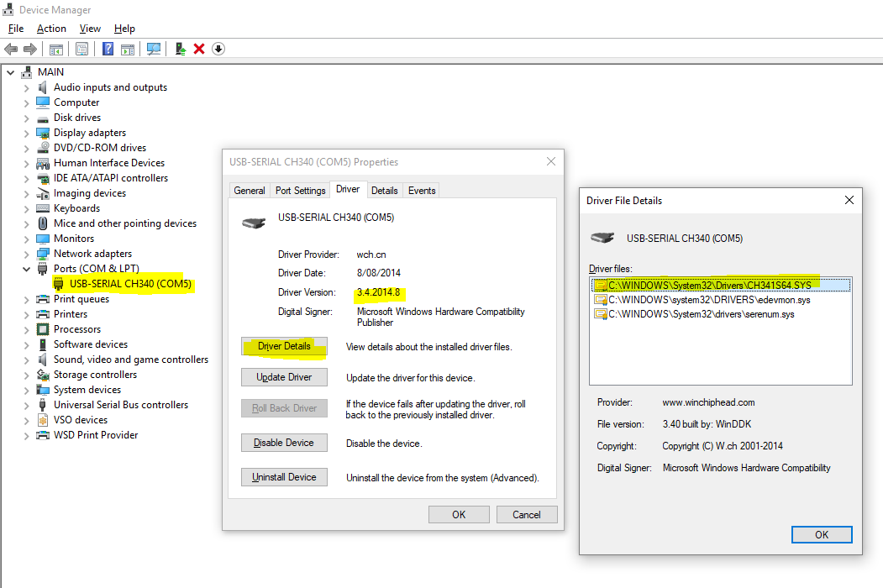883x588 pixels.
Task: Click the blue Help toolbar icon
Action: [108, 49]
